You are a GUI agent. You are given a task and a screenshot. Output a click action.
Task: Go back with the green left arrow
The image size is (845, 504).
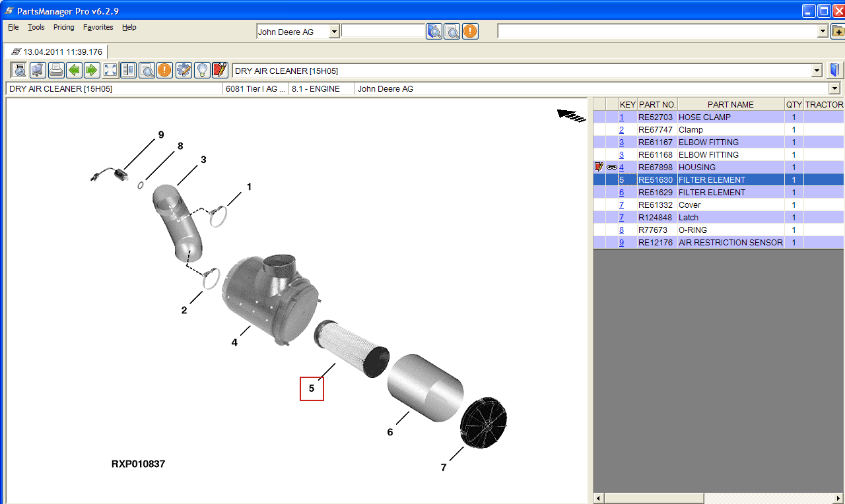click(x=75, y=70)
